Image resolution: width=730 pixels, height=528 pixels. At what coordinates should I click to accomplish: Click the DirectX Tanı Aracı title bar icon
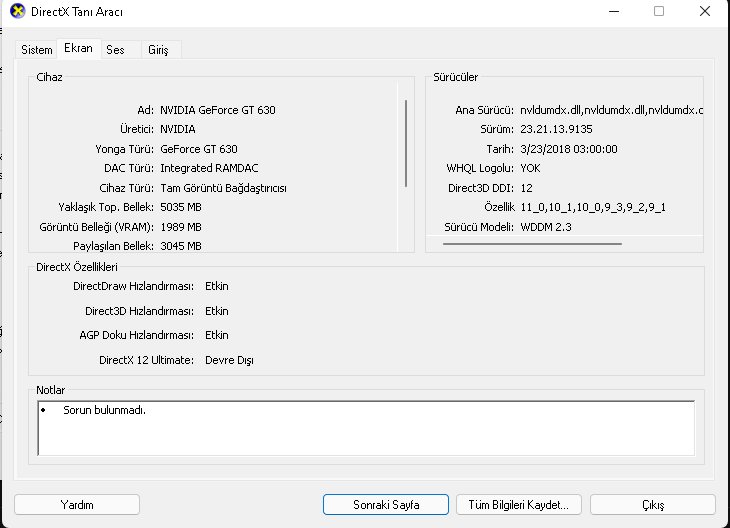pyautogui.click(x=17, y=11)
